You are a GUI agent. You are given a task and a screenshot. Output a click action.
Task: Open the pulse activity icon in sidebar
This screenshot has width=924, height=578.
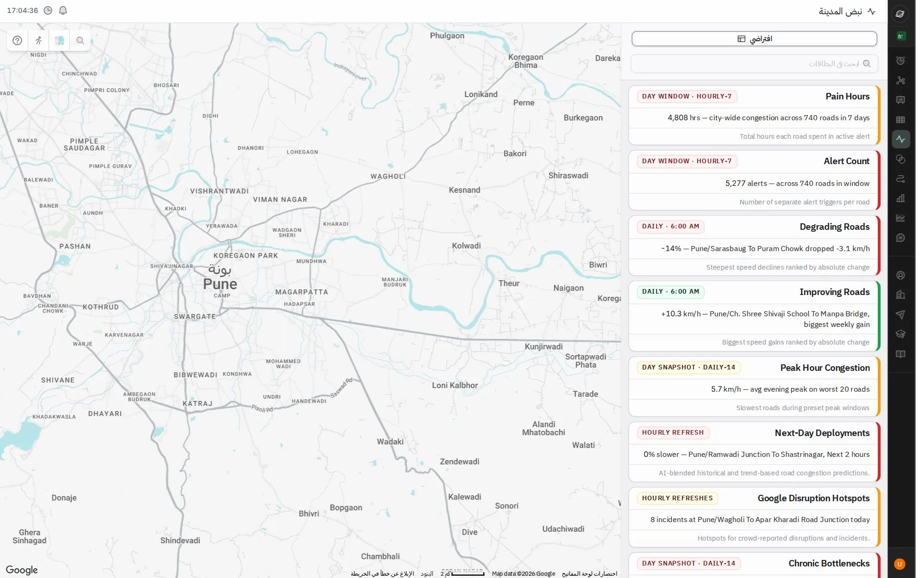click(900, 139)
